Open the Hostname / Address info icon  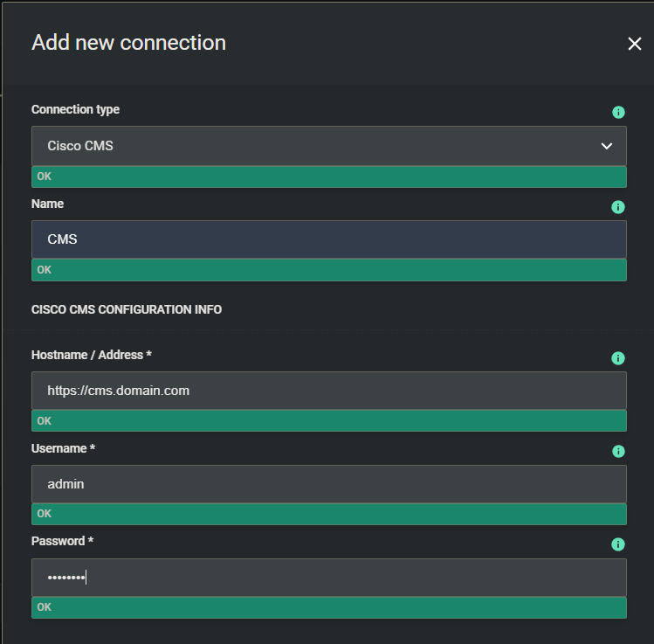pos(618,358)
